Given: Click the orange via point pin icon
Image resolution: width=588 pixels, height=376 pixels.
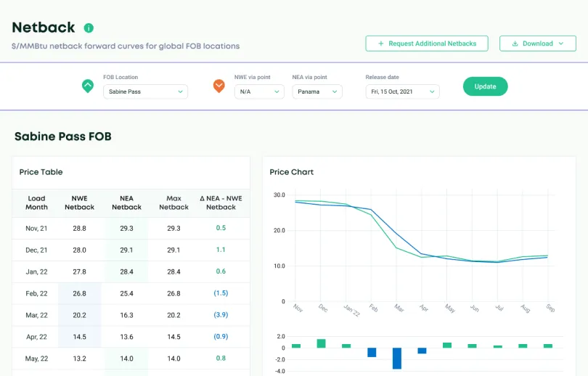Looking at the screenshot, I should [219, 86].
